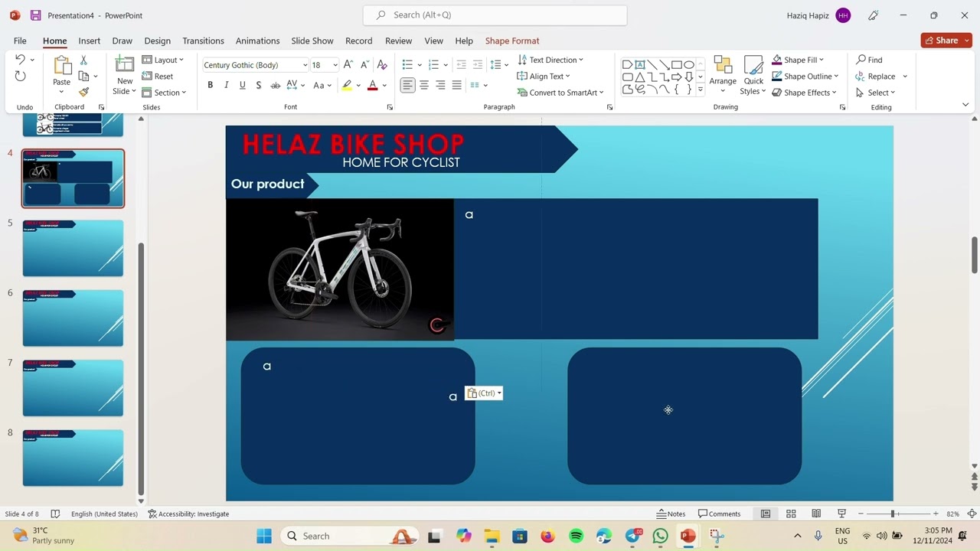
Task: Click the Reset slide button
Action: (x=158, y=76)
